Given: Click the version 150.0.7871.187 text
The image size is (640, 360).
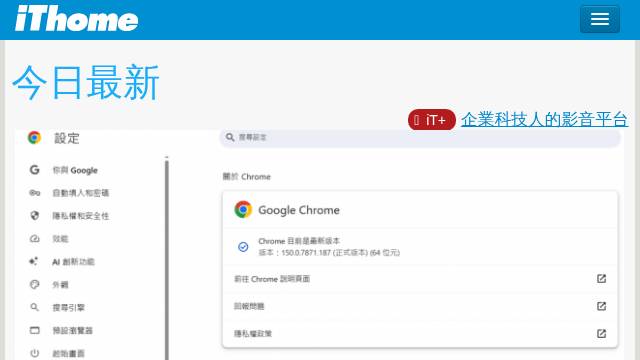Looking at the screenshot, I should [x=329, y=253].
